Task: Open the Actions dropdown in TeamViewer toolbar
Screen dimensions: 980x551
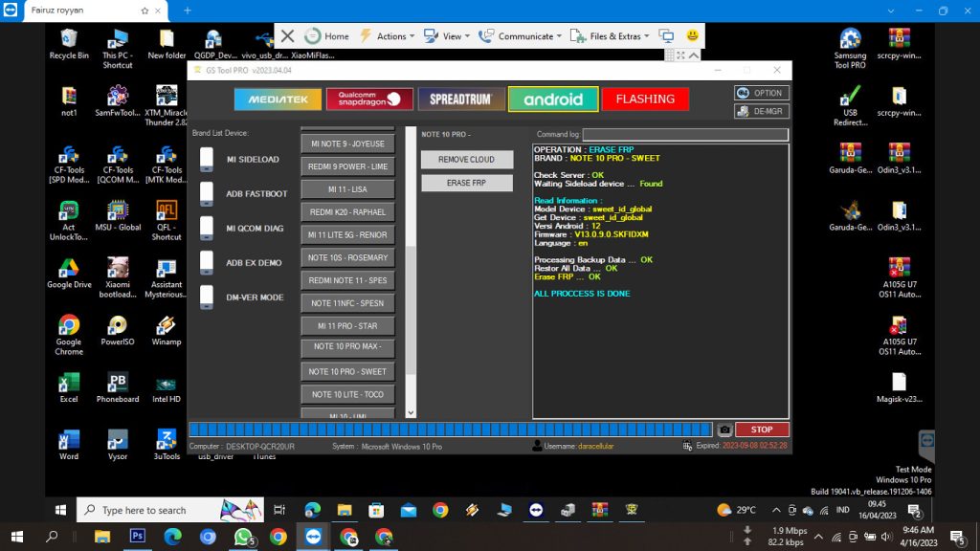Action: tap(388, 36)
